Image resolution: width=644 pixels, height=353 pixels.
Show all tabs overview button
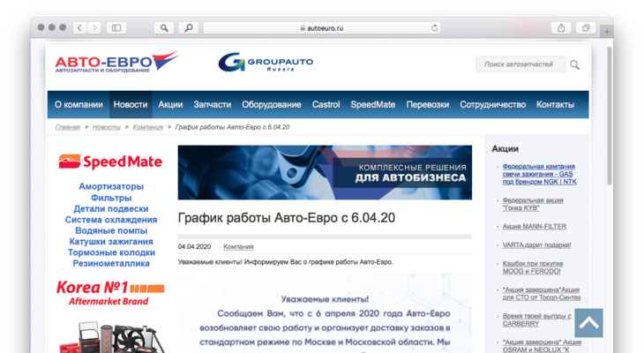coord(586,27)
